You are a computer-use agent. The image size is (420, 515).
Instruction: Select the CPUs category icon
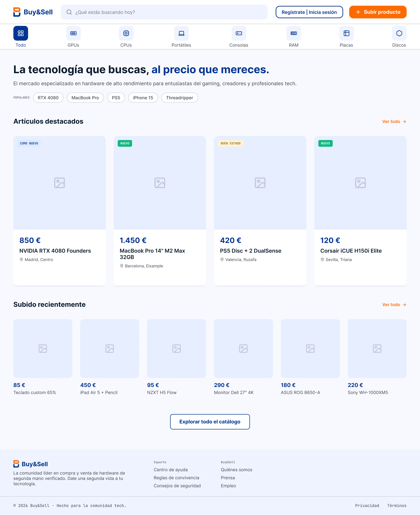pyautogui.click(x=126, y=33)
